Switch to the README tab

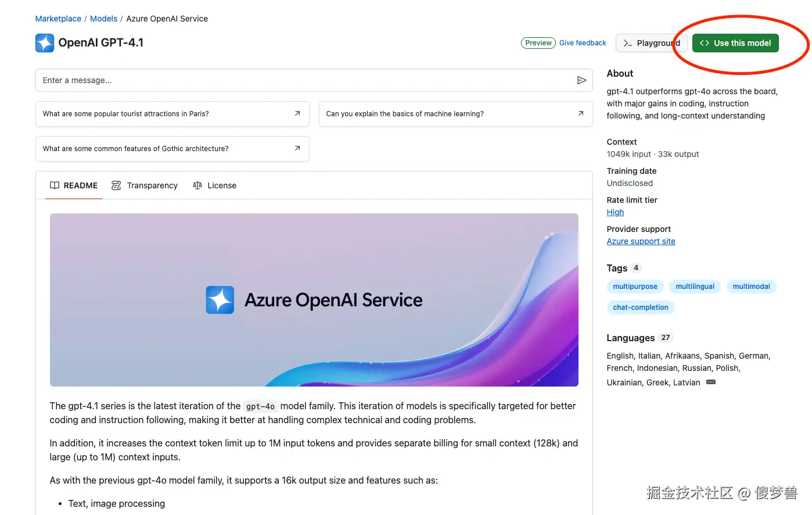[x=74, y=185]
